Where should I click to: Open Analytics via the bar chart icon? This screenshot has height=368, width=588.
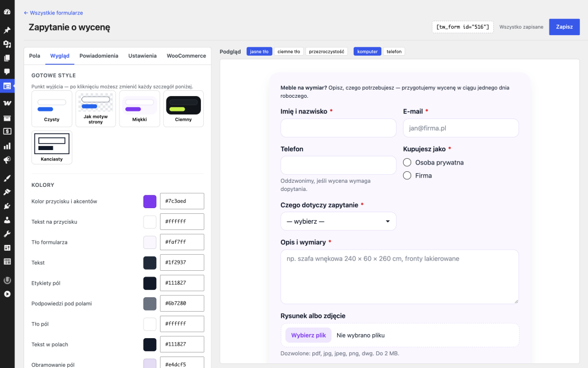pos(7,146)
